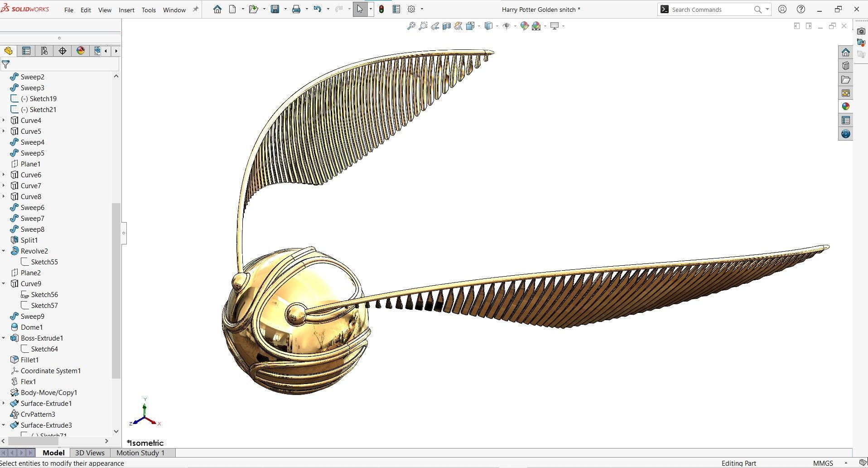Image resolution: width=868 pixels, height=468 pixels.
Task: Open the MMGS unit system selector
Action: pyautogui.click(x=823, y=463)
